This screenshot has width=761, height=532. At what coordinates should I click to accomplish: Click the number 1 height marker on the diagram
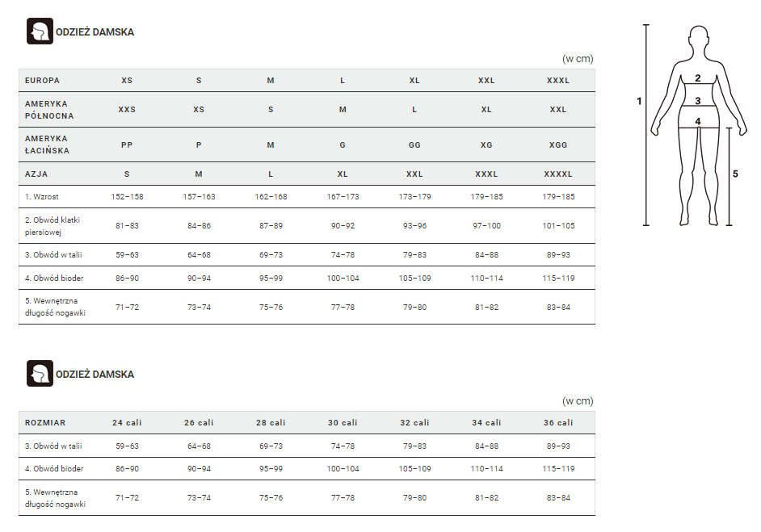coord(639,102)
